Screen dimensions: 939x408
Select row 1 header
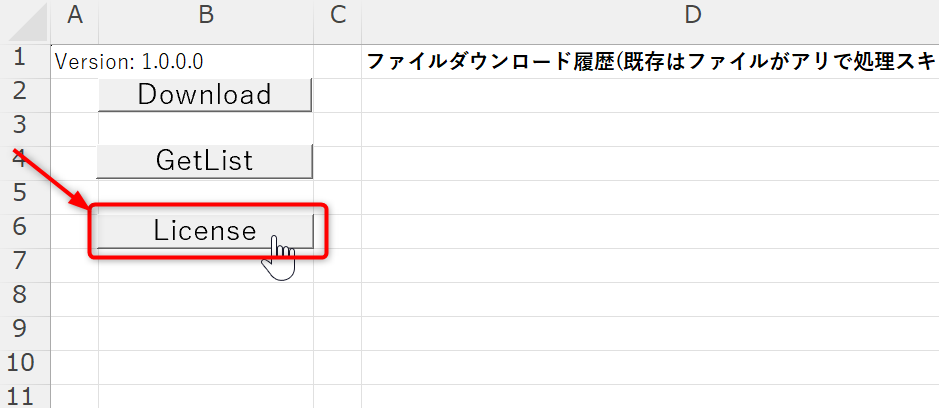(24, 59)
